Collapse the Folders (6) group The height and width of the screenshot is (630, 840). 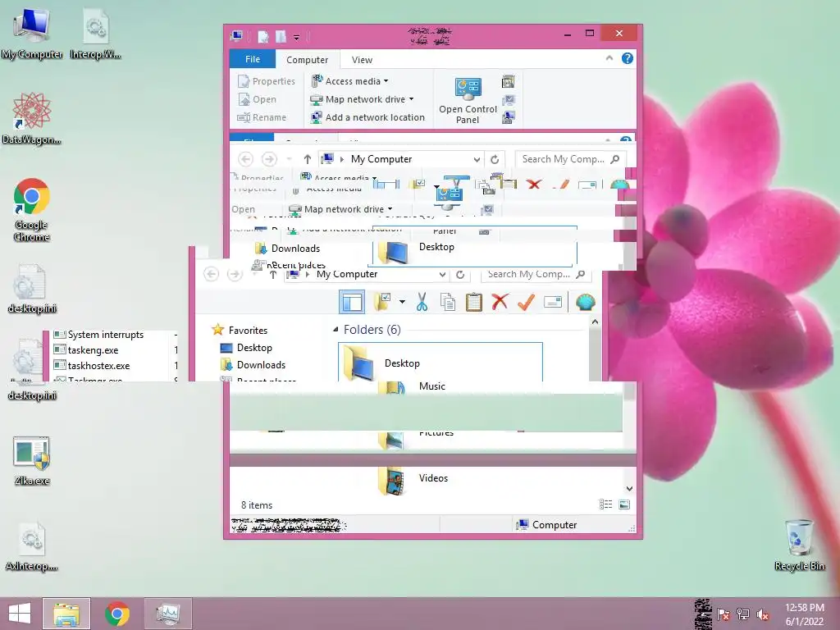pos(336,330)
